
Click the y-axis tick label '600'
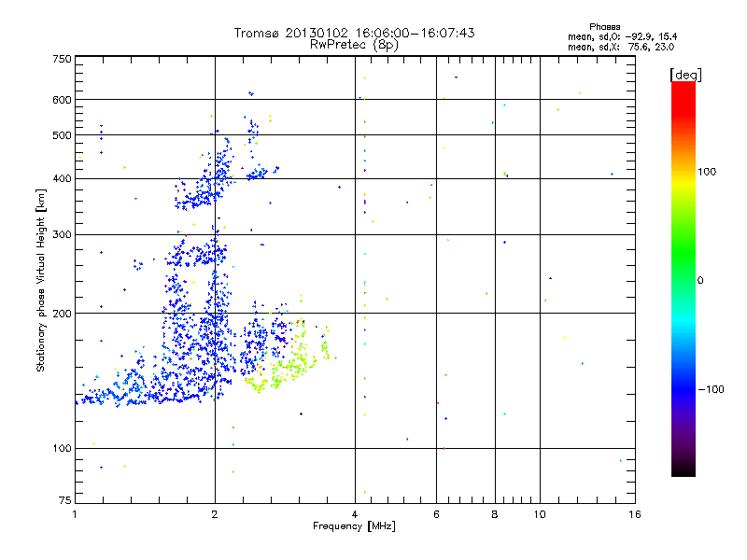coord(63,100)
